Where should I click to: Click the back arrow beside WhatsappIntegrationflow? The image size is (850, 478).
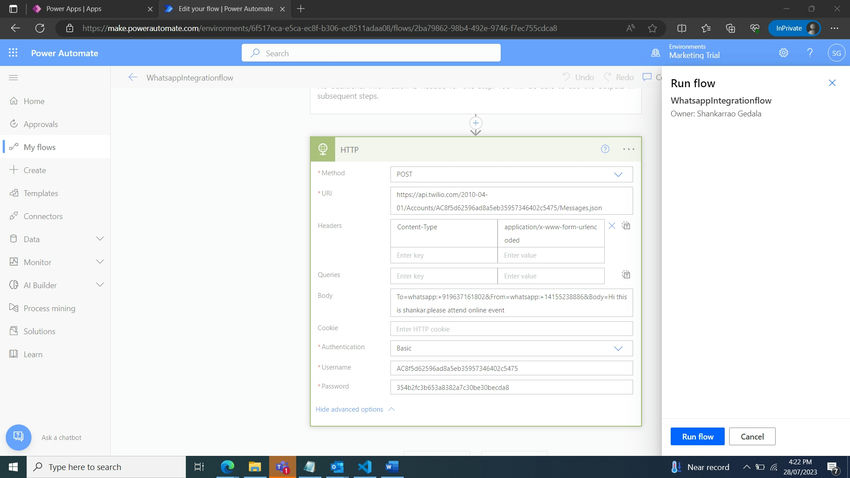click(133, 77)
